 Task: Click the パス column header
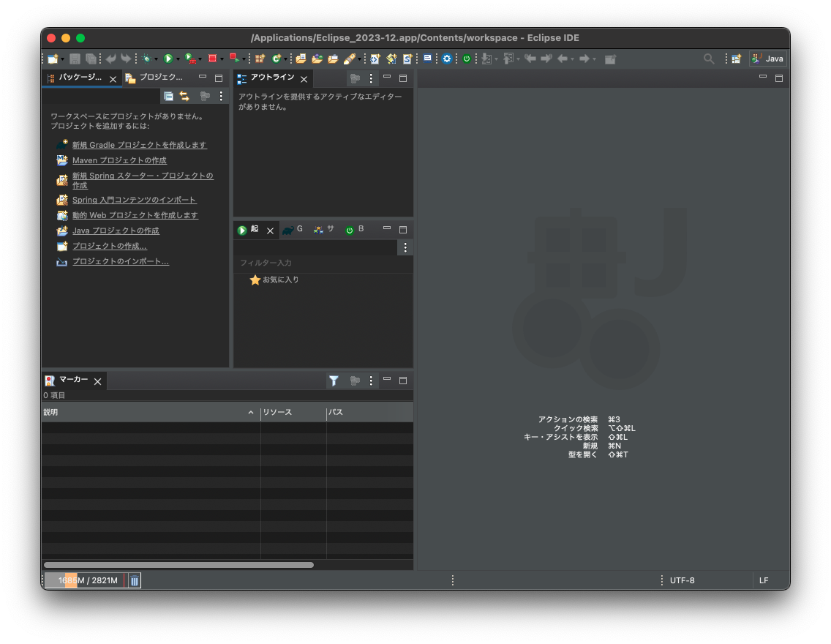point(369,412)
